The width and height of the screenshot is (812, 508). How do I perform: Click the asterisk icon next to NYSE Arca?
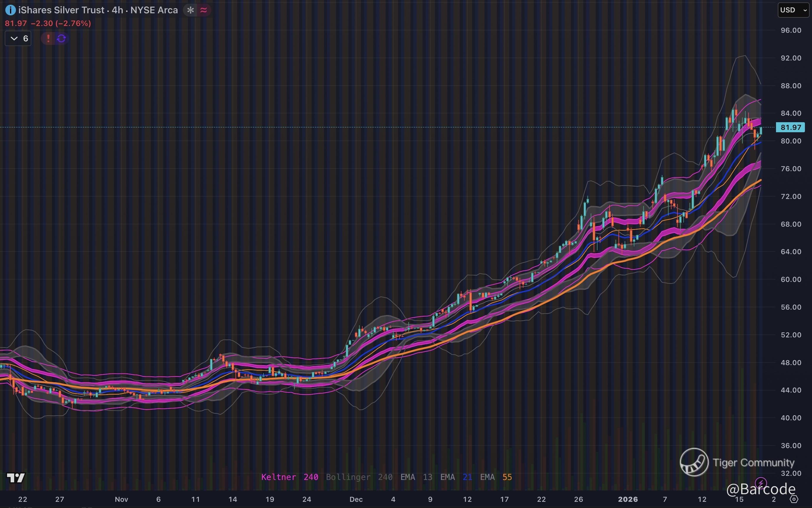click(190, 10)
